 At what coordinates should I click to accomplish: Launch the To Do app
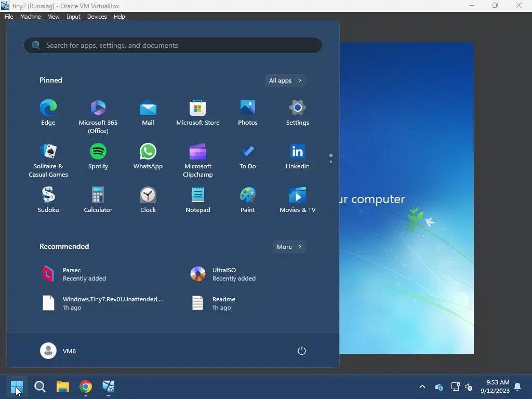pos(248,157)
